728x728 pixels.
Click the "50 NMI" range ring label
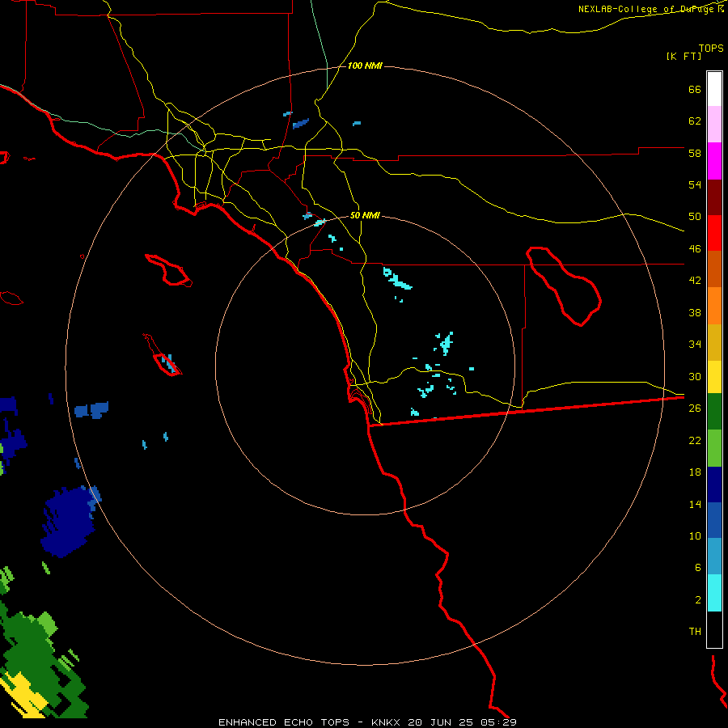[365, 215]
